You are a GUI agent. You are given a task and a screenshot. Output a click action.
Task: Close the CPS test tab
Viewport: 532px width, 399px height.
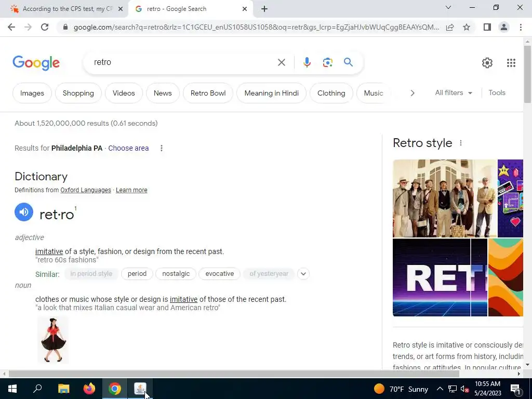(x=121, y=9)
